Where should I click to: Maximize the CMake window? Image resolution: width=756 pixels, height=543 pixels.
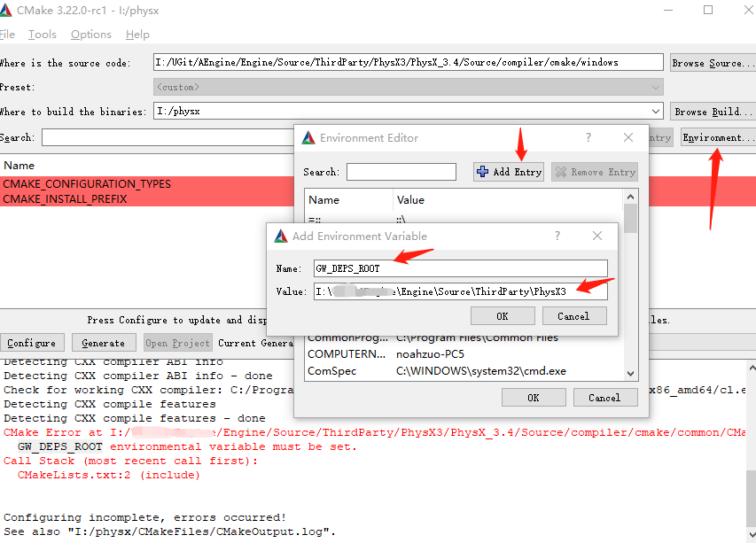point(708,10)
